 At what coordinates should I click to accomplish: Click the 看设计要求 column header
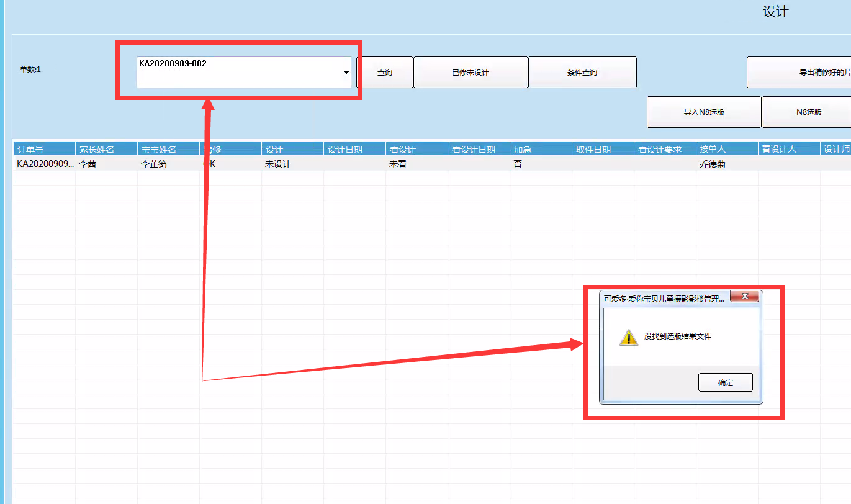click(665, 149)
